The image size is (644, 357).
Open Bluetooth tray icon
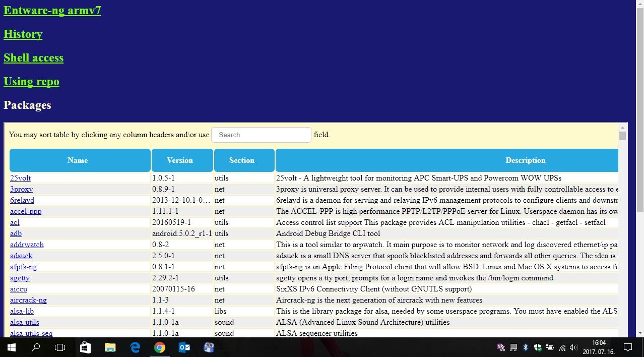point(525,347)
